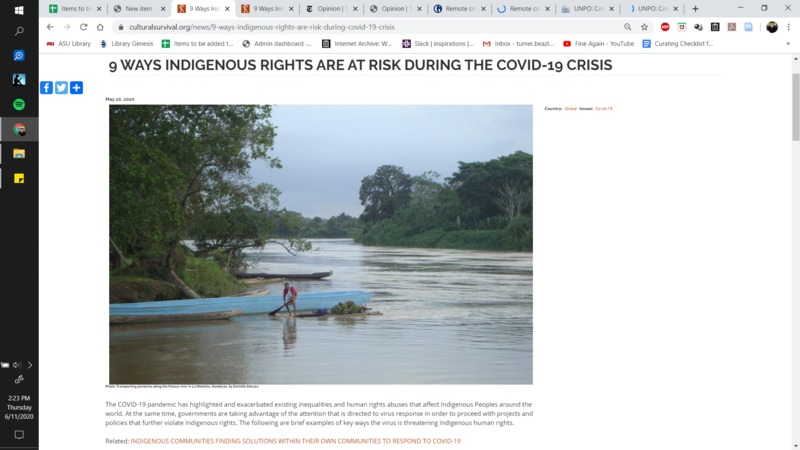This screenshot has height=450, width=800.
Task: Show hidden bookmarks with double chevron
Action: coord(788,44)
